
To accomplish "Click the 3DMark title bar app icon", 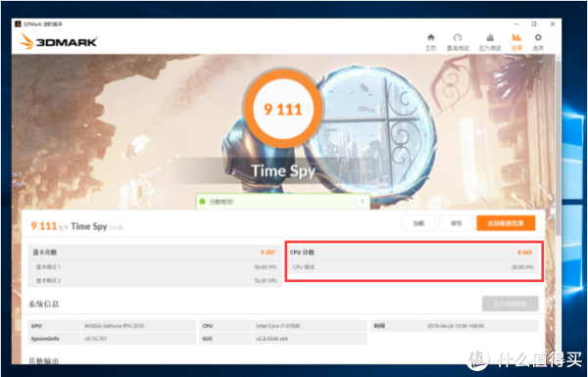I will 18,24.
